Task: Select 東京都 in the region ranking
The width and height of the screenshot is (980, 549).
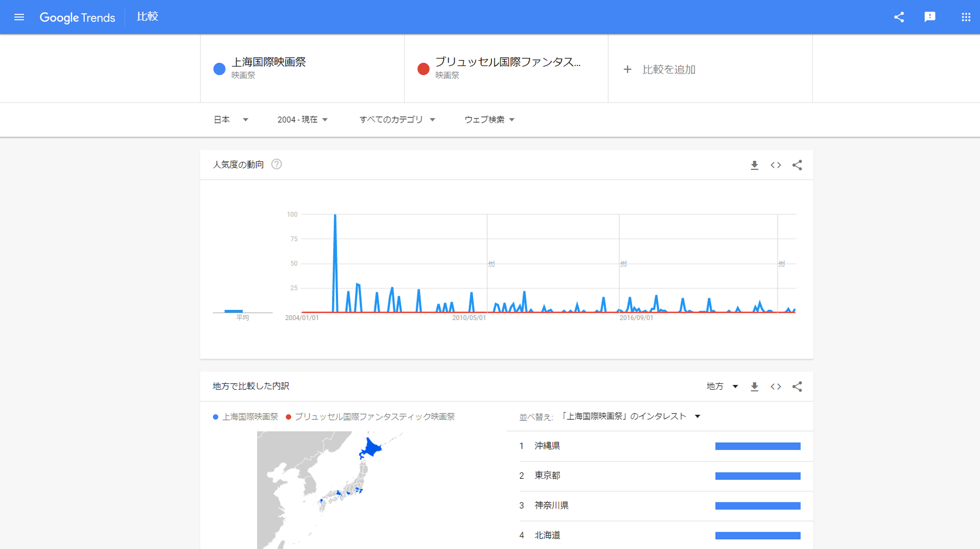Action: click(x=547, y=476)
